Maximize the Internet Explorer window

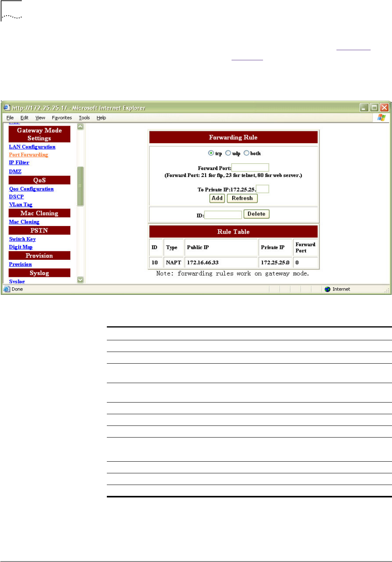point(374,107)
